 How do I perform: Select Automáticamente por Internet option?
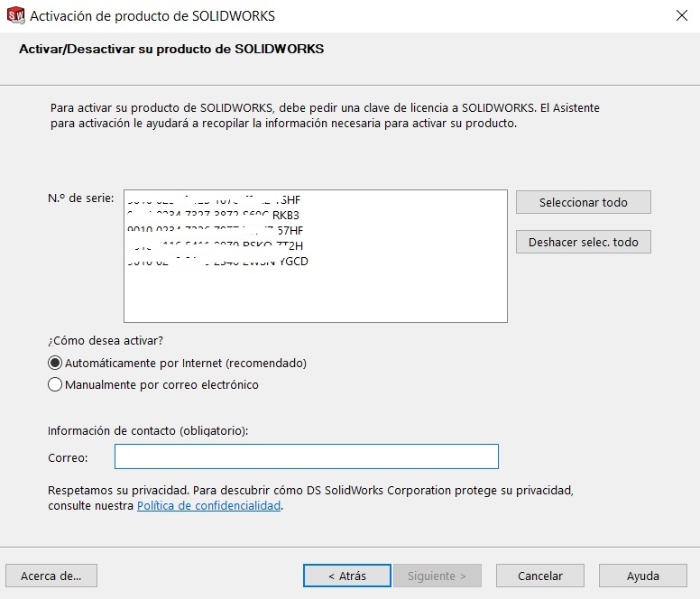click(x=177, y=363)
